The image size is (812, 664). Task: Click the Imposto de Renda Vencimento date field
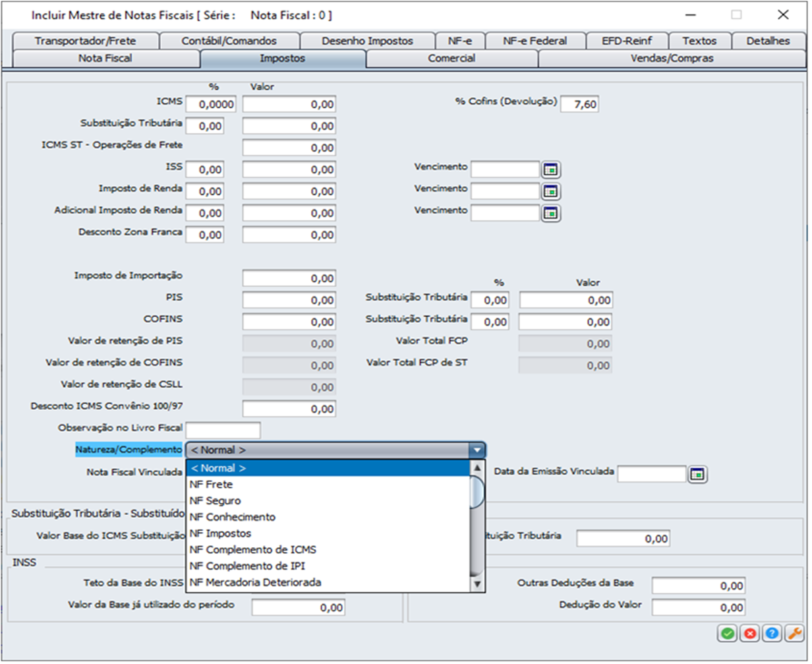tap(506, 191)
